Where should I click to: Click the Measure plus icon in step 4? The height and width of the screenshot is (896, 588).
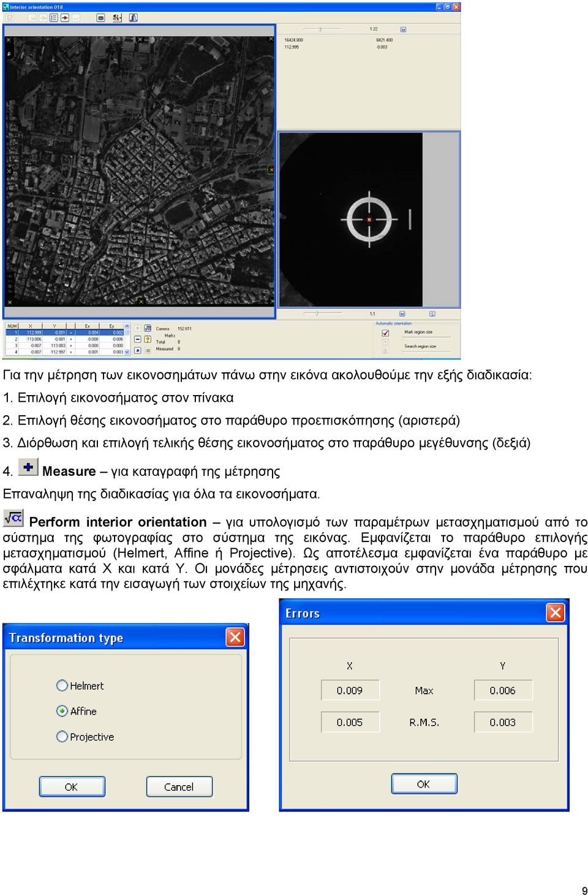(x=28, y=467)
